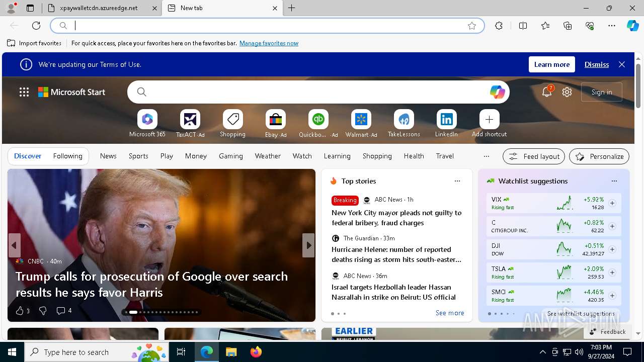
Task: Launch Firefox from the taskbar
Action: [256, 352]
